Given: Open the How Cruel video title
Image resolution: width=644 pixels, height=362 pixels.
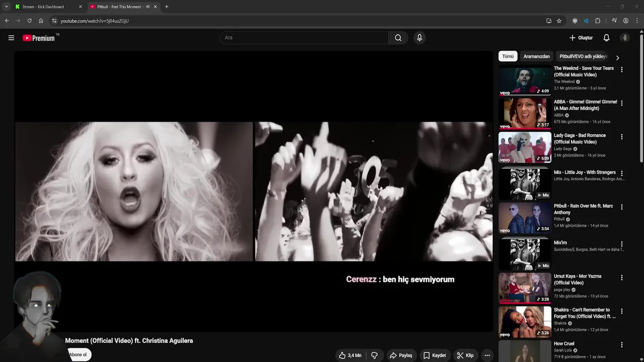Looking at the screenshot, I should point(564,344).
